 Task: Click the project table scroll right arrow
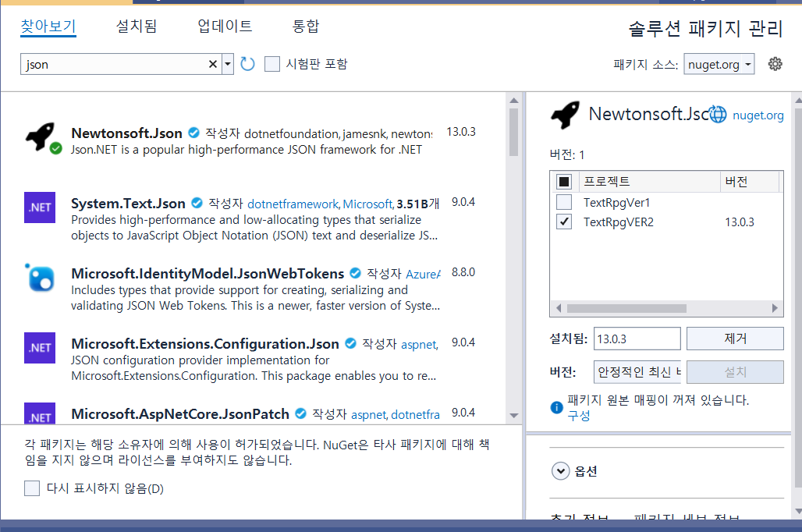775,308
